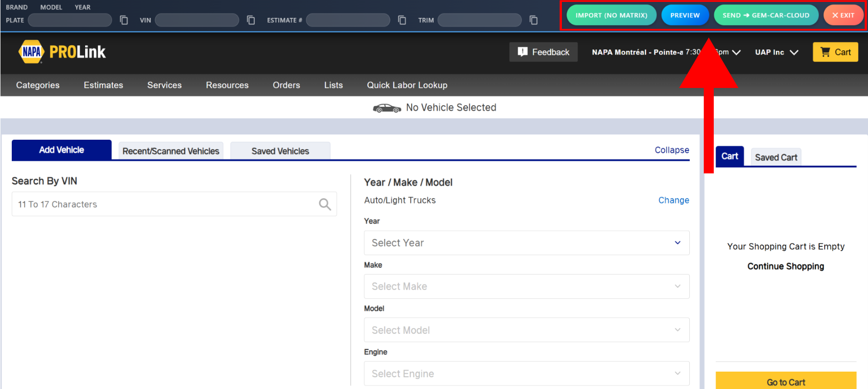868x389 pixels.
Task: Collapse the vehicle selection panel
Action: (x=672, y=150)
